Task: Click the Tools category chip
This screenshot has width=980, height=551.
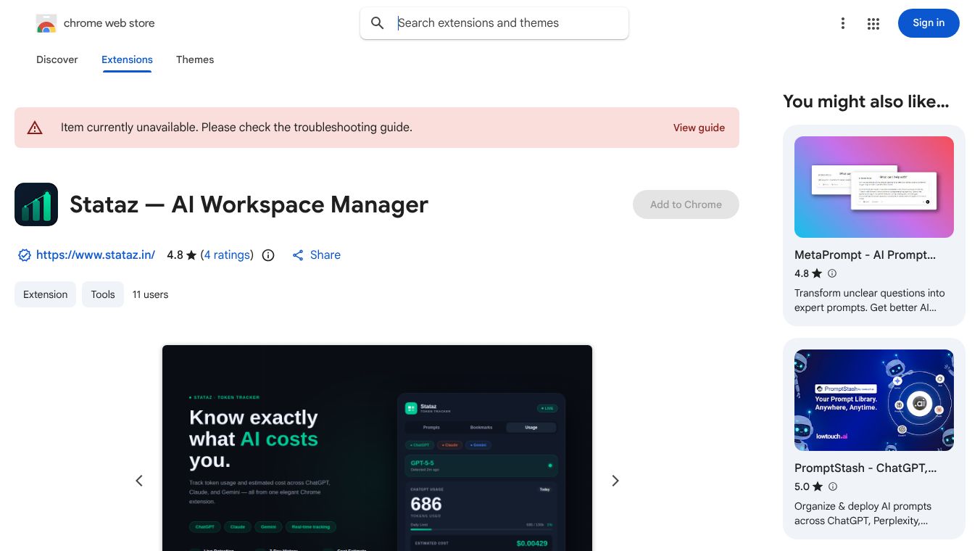Action: tap(103, 294)
